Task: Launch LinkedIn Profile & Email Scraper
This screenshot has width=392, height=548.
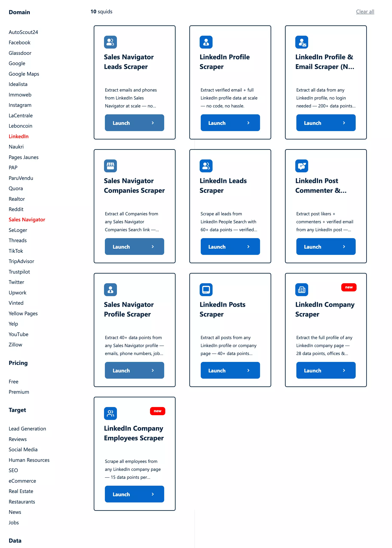Action: coord(326,123)
